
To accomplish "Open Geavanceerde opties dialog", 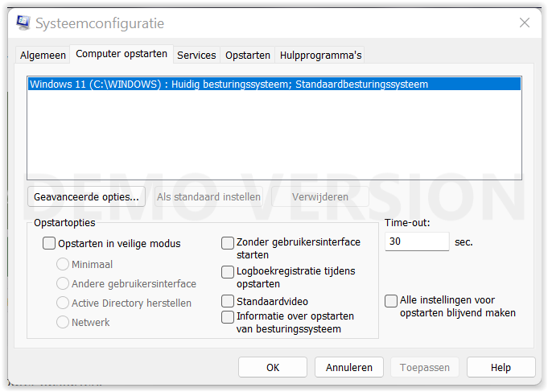I will point(86,197).
